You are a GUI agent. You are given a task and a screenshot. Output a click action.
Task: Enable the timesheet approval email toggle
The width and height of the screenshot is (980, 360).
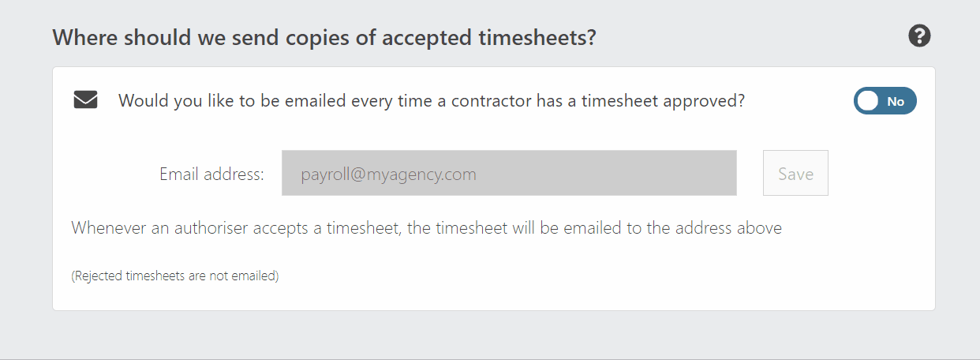(x=885, y=101)
